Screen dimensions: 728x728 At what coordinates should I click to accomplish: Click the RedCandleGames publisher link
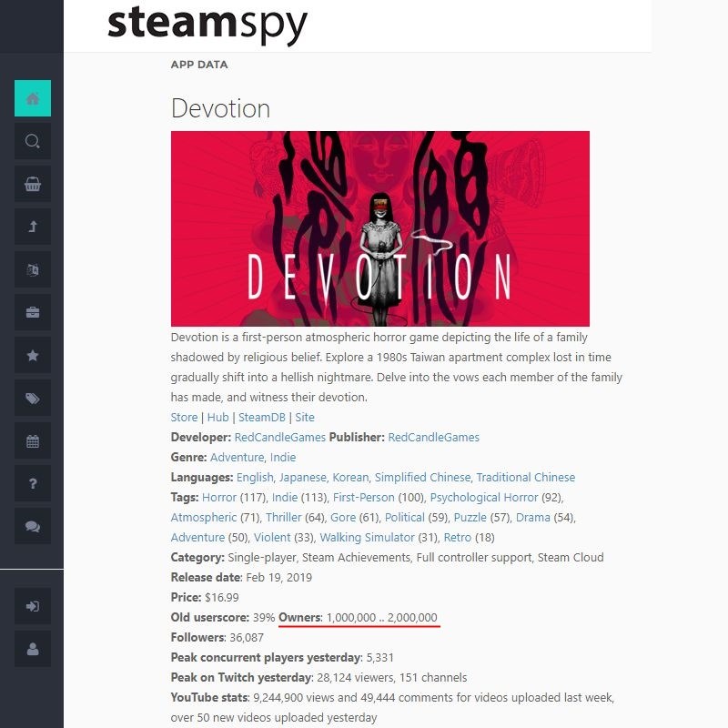pyautogui.click(x=434, y=437)
